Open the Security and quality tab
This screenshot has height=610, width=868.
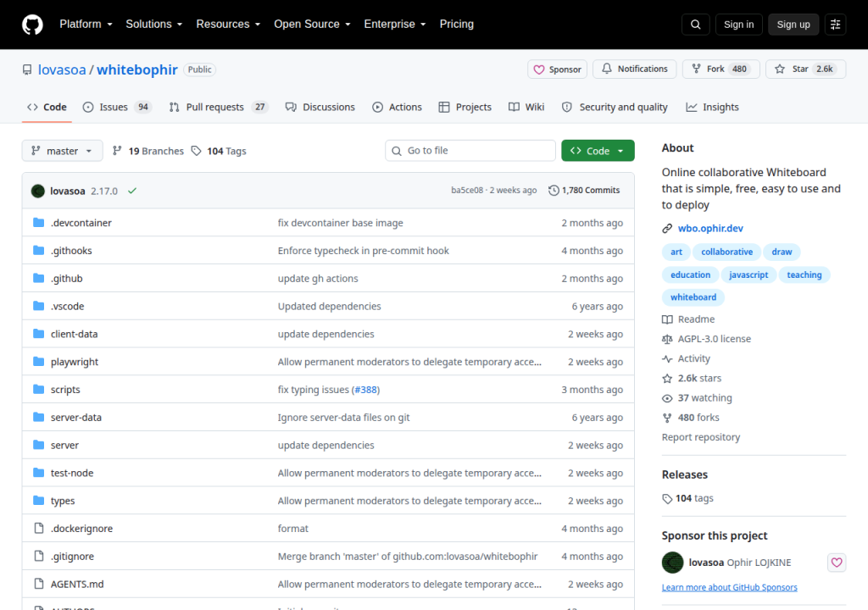coord(615,107)
